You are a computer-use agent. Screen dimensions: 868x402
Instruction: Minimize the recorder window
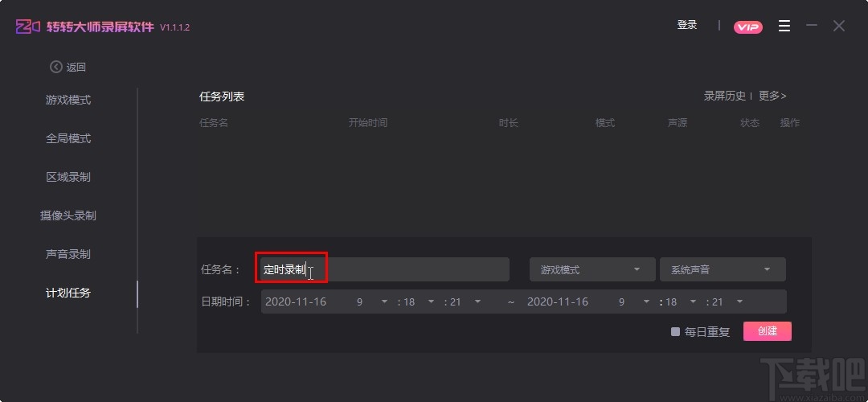pos(812,26)
